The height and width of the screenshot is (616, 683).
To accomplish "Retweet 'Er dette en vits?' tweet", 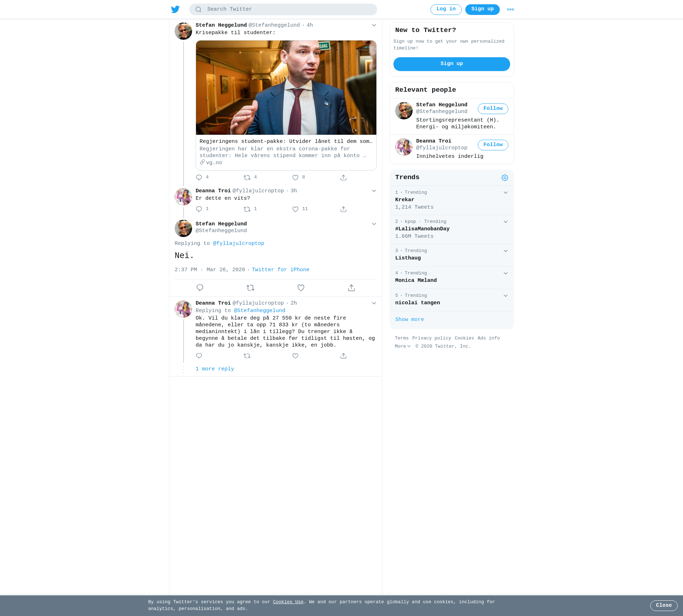I will click(247, 209).
